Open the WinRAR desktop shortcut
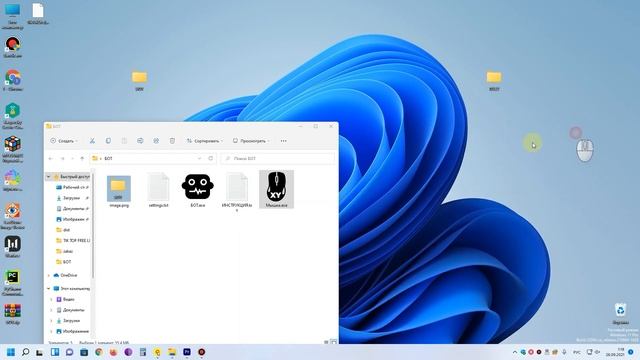 pyautogui.click(x=13, y=314)
